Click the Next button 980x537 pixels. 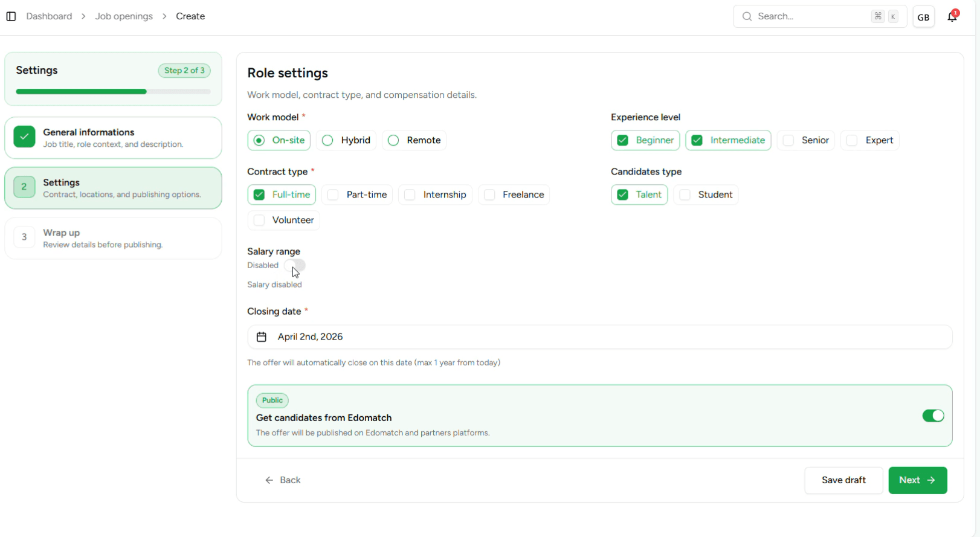coord(917,480)
